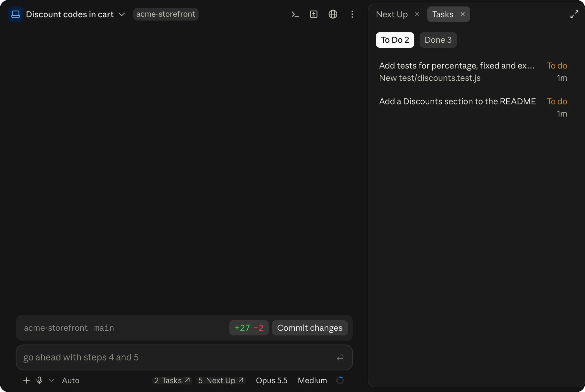Open the 2 Tasks link

tap(172, 380)
